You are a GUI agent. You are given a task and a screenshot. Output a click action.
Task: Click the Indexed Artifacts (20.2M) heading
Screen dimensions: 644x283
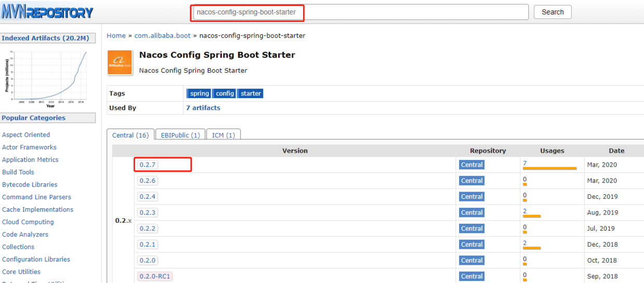45,38
